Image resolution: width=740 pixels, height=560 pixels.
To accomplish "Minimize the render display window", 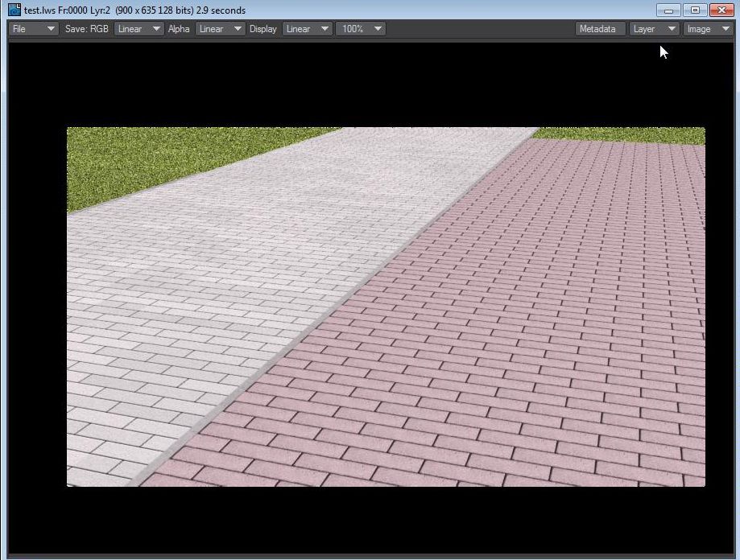I will [x=668, y=10].
